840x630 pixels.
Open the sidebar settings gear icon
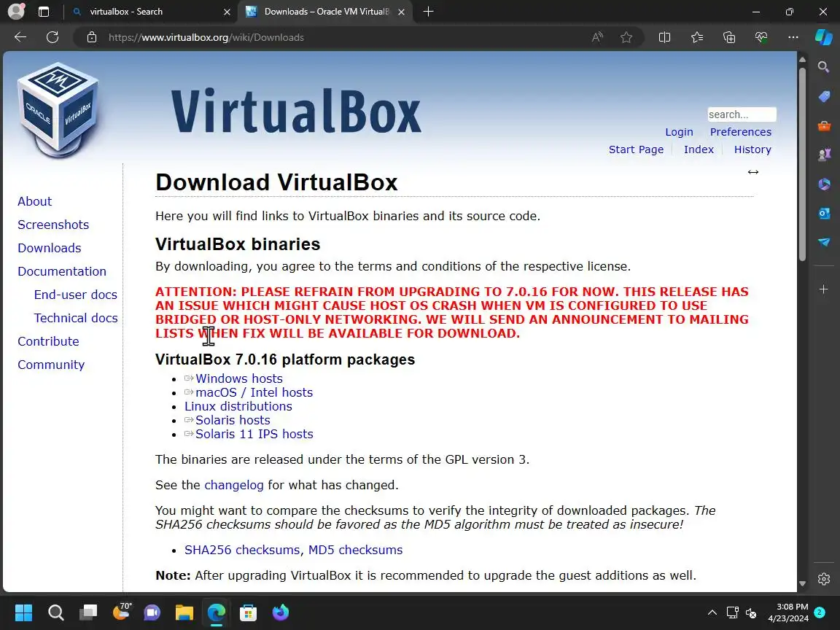tap(824, 579)
